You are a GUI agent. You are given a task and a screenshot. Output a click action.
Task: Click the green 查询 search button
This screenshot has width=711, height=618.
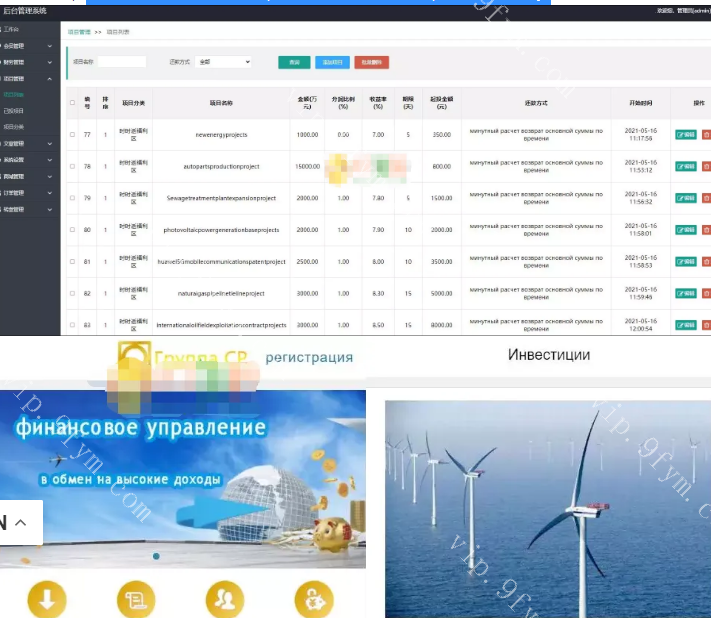(294, 62)
